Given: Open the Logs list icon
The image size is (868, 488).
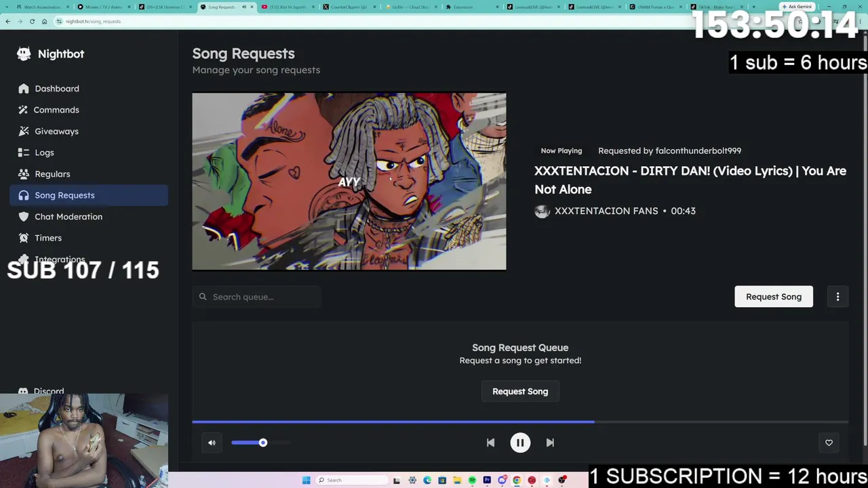Looking at the screenshot, I should (24, 152).
